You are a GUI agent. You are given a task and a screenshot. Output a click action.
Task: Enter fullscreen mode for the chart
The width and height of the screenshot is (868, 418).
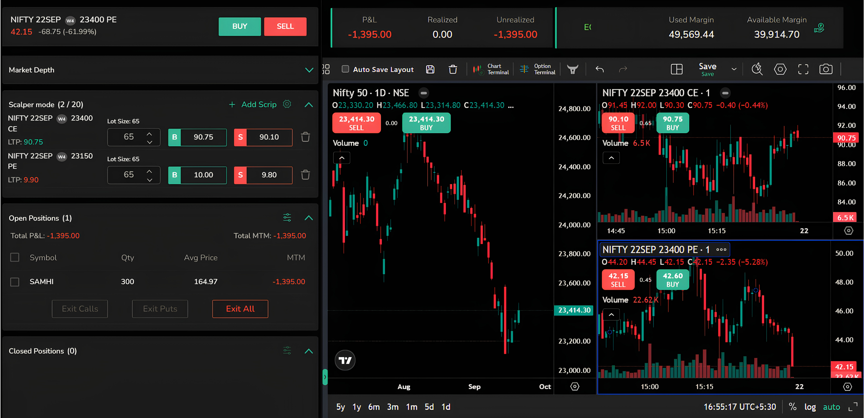[x=803, y=69]
